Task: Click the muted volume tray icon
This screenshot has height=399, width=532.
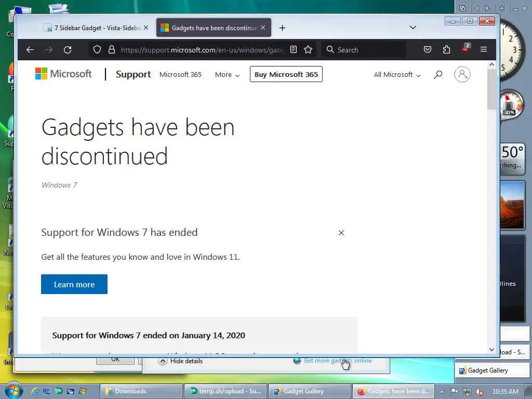Action: [480, 392]
